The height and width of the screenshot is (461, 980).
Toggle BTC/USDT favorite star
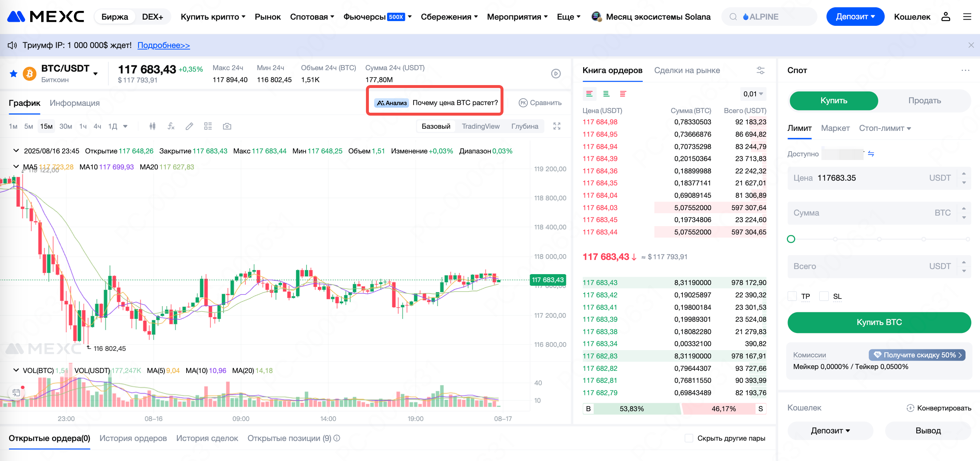click(13, 73)
